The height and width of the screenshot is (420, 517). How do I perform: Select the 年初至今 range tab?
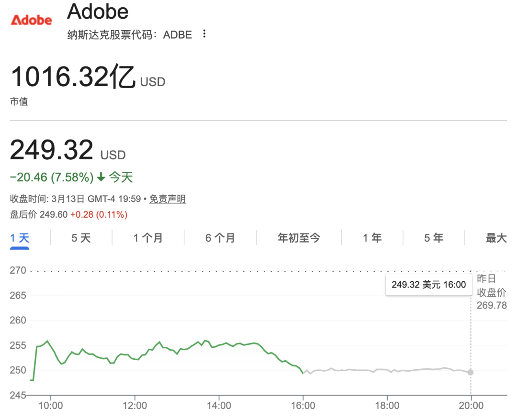pos(299,238)
